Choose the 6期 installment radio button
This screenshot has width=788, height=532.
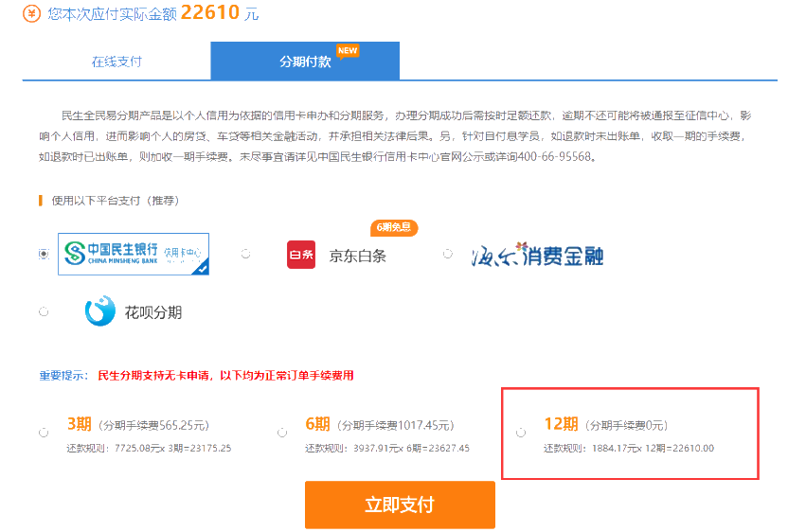282,433
